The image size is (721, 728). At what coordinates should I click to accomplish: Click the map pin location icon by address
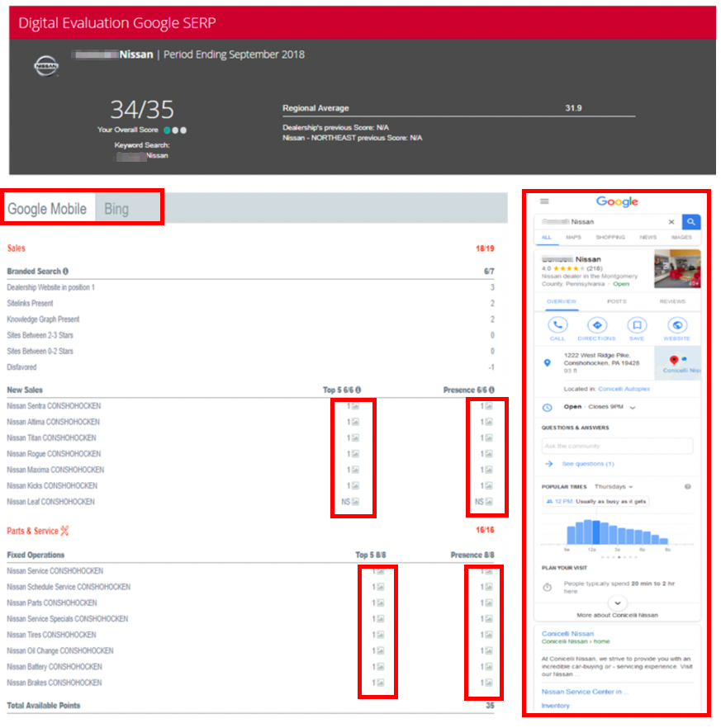point(548,362)
